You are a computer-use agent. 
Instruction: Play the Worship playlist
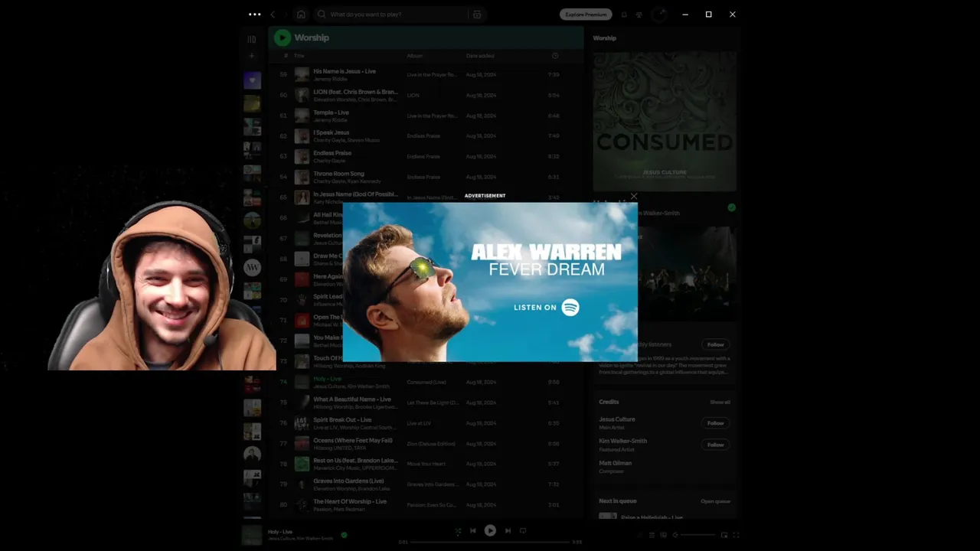(283, 37)
